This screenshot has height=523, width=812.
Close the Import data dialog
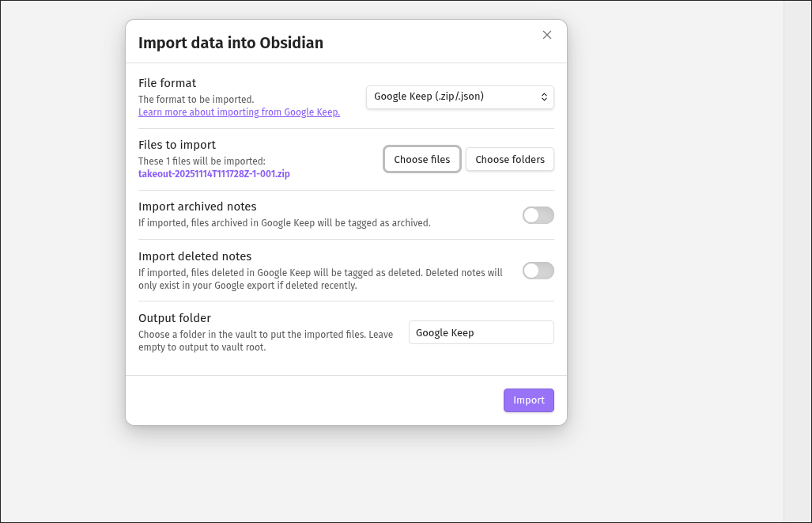(547, 35)
